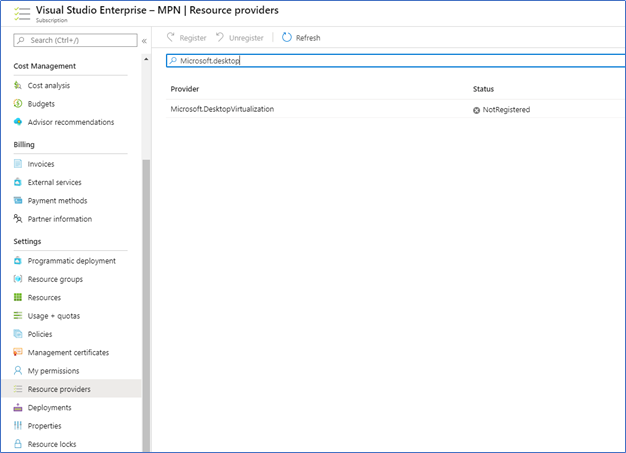626x453 pixels.
Task: Select the Microsoft.DesktopVirtualization provider row
Action: pos(395,109)
